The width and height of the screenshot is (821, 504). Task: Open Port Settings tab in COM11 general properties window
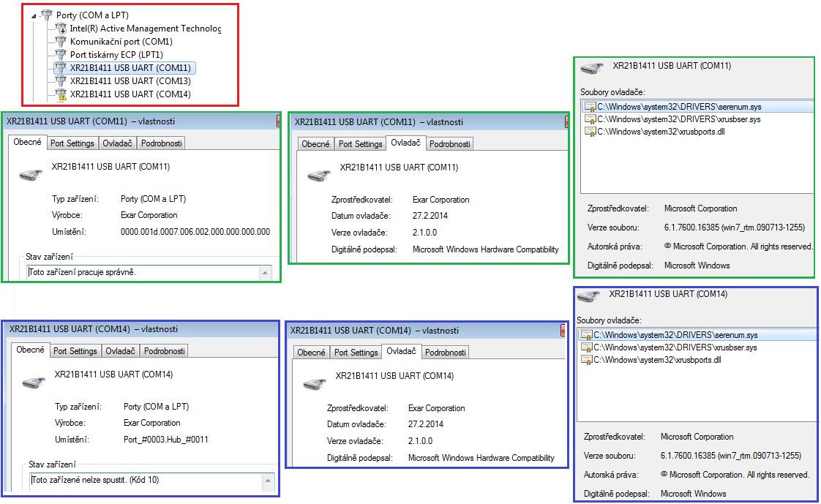click(72, 143)
